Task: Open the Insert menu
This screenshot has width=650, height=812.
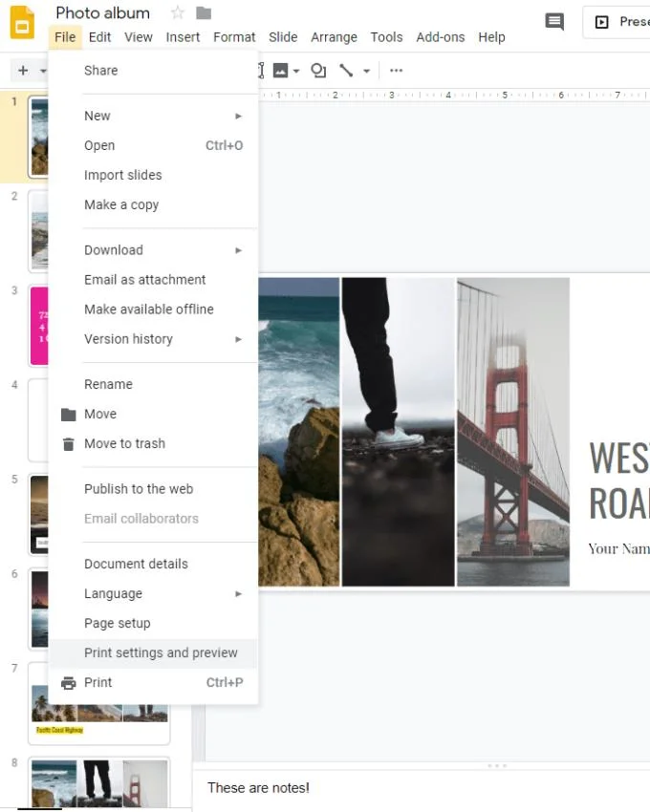Action: pyautogui.click(x=183, y=37)
